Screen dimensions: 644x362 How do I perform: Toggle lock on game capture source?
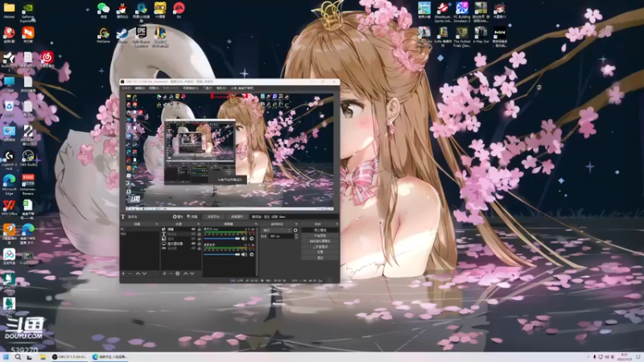(x=199, y=249)
